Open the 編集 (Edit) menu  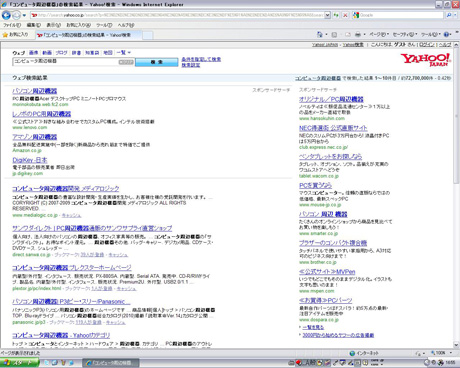[x=34, y=25]
